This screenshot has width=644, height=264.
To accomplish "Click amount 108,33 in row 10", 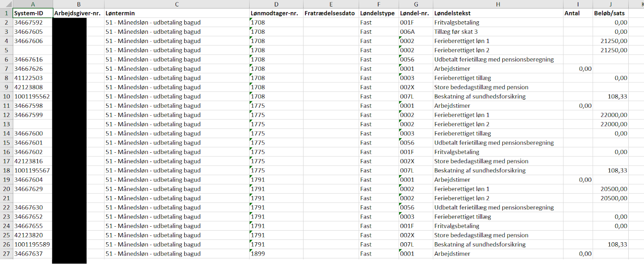I will (x=611, y=96).
